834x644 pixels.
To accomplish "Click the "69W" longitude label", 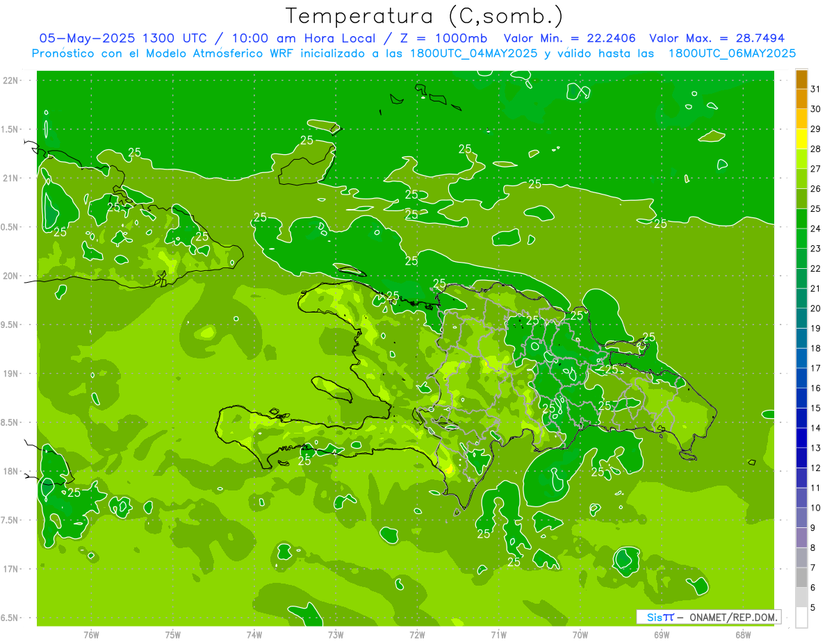I will pyautogui.click(x=662, y=635).
